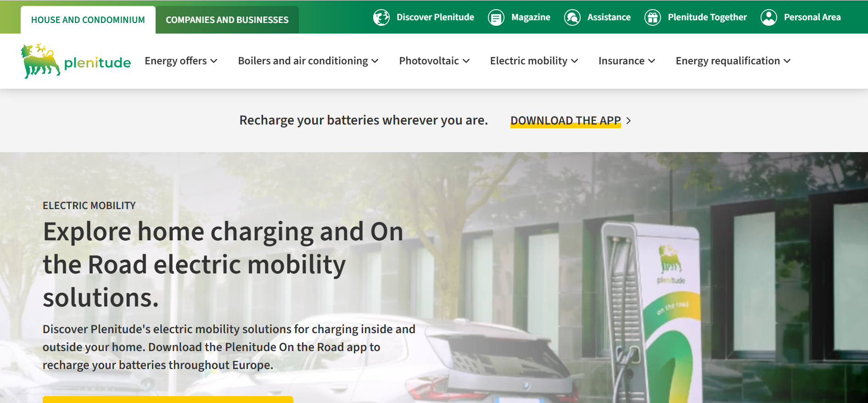Image resolution: width=868 pixels, height=403 pixels.
Task: Open the Personal Area link text
Action: [812, 17]
